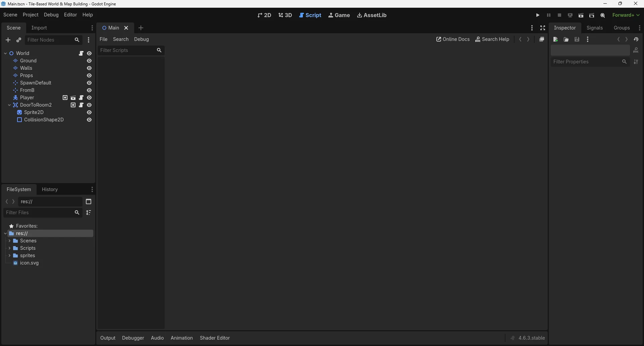Open DoorToRoom2 scene instance icon
644x346 pixels.
[73, 105]
